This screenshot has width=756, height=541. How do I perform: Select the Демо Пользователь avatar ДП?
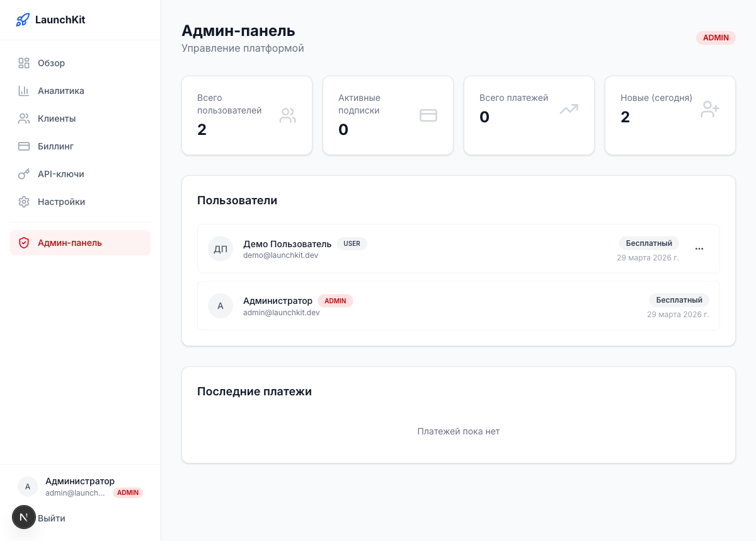(220, 249)
